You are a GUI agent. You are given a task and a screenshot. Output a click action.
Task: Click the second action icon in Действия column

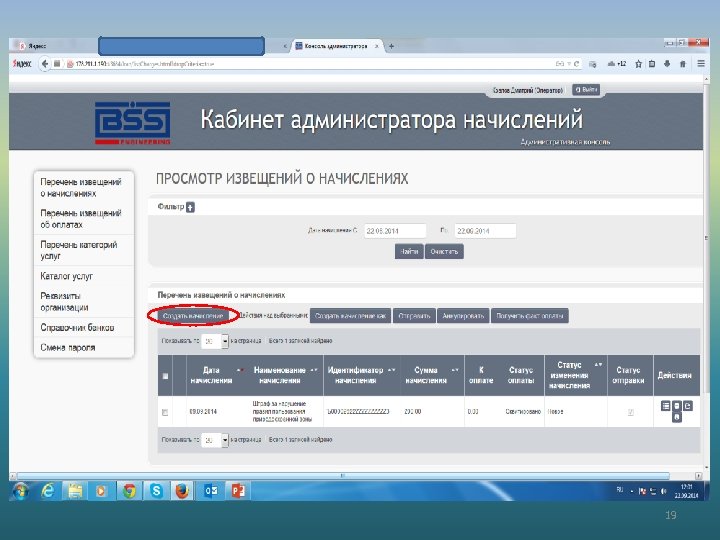(677, 406)
